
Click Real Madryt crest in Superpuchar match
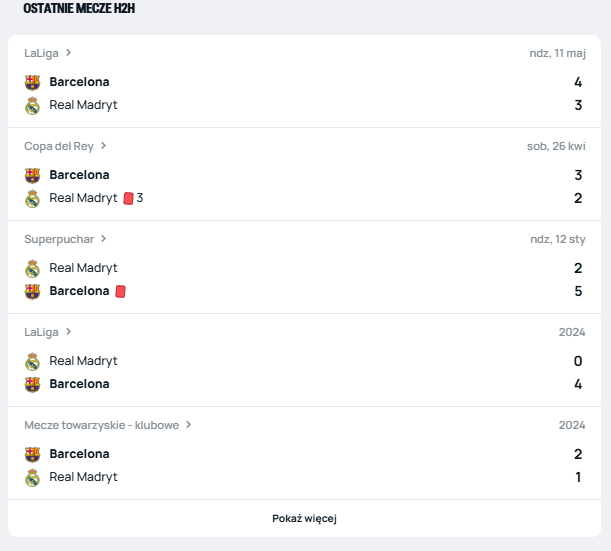pos(32,268)
